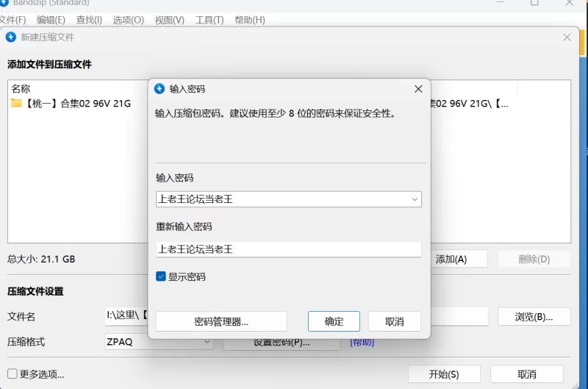Close the 新建压缩文件 window

(x=567, y=38)
